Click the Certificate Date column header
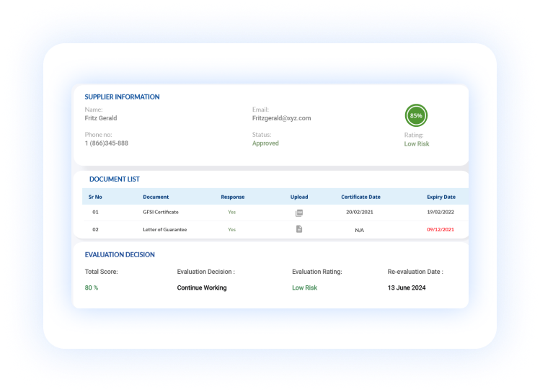The width and height of the screenshot is (540, 392). (360, 197)
